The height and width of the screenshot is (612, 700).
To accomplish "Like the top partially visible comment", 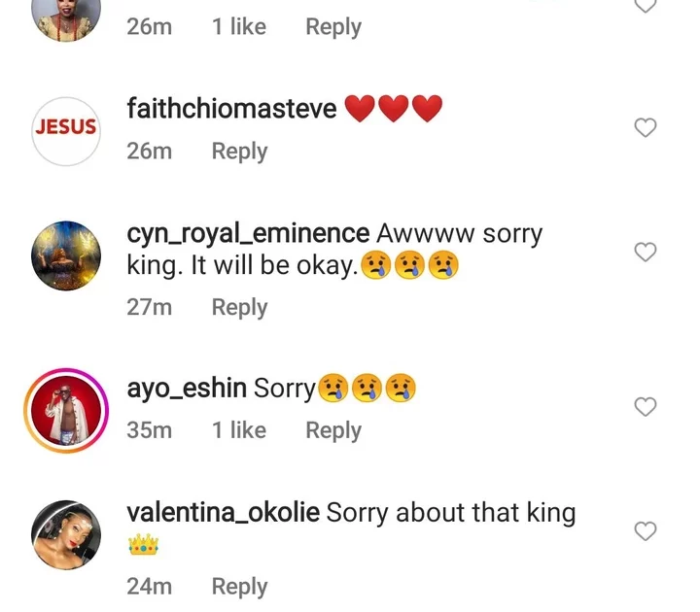I will click(646, 6).
